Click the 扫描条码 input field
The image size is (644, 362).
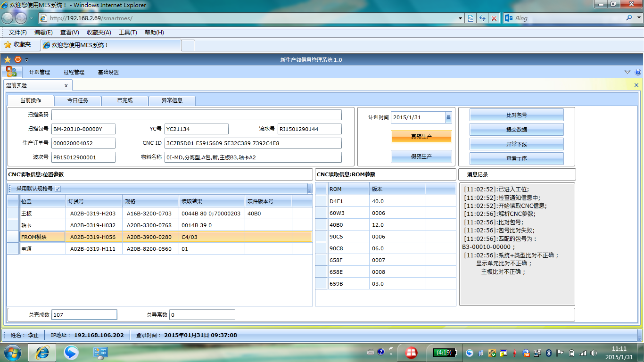196,115
